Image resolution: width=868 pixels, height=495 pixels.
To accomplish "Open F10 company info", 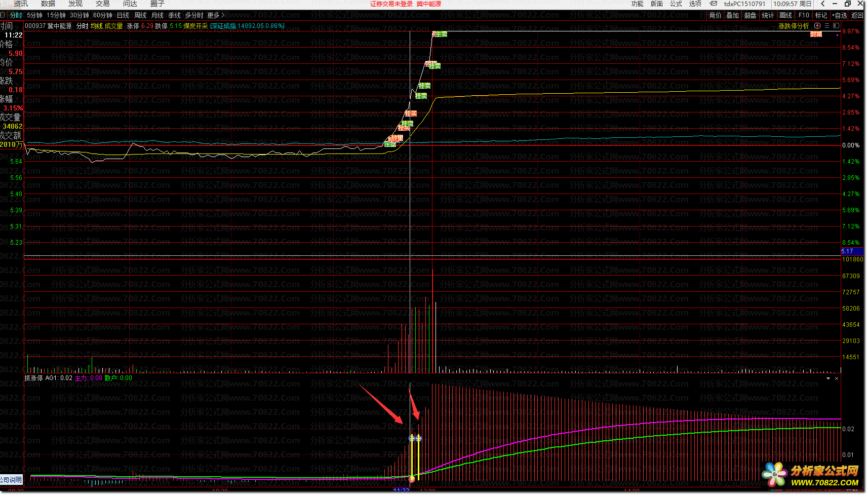I will [804, 15].
